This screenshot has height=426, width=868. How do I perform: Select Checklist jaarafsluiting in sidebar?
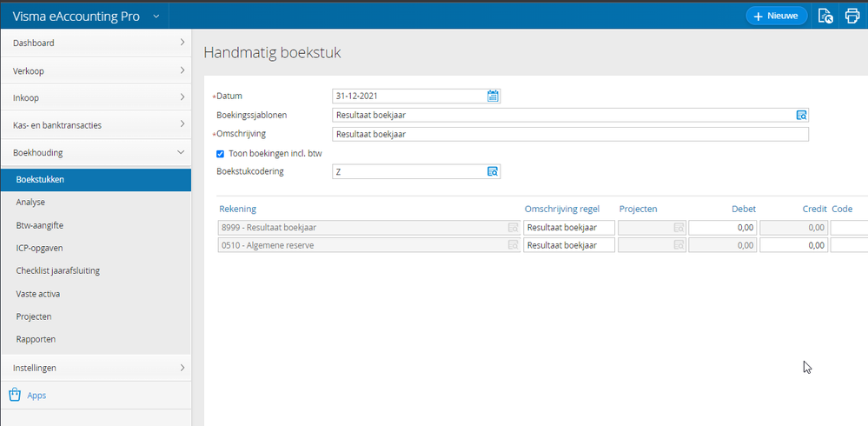[57, 270]
